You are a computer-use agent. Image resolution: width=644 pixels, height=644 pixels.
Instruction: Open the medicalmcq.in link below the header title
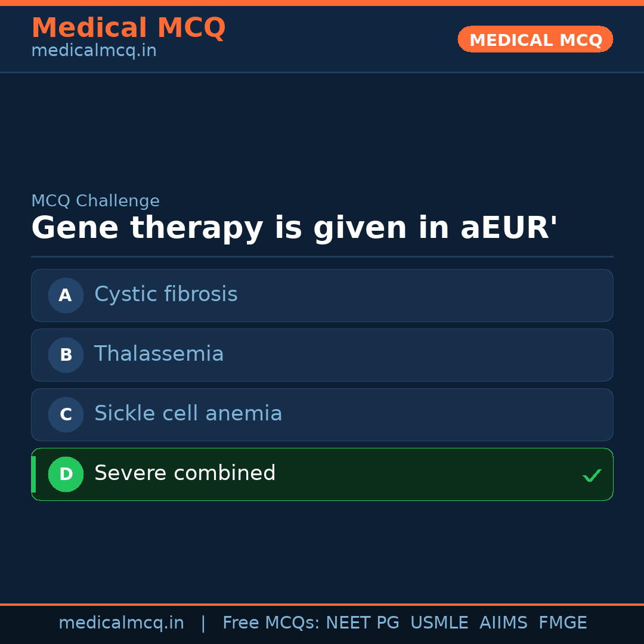pyautogui.click(x=94, y=51)
